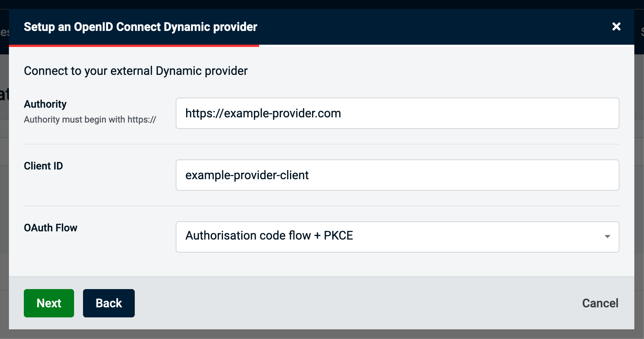Click the unfilled portion of the progress bar
The width and height of the screenshot is (644, 339).
[x=447, y=46]
